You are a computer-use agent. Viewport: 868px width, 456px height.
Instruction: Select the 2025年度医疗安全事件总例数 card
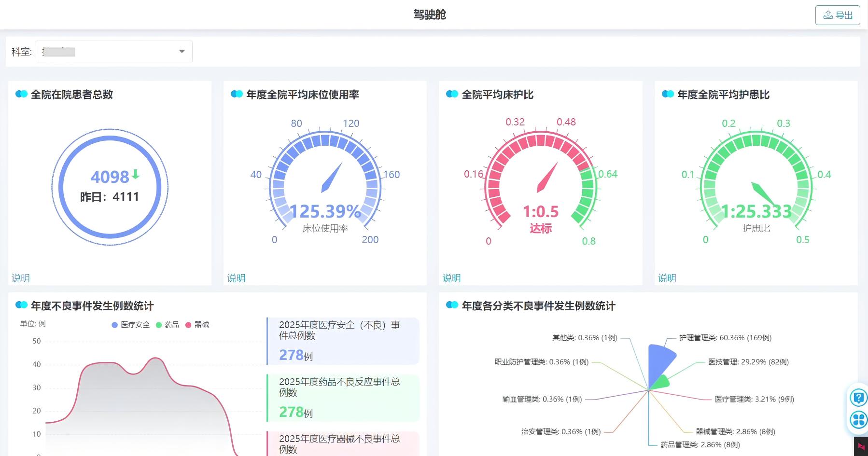tap(343, 341)
